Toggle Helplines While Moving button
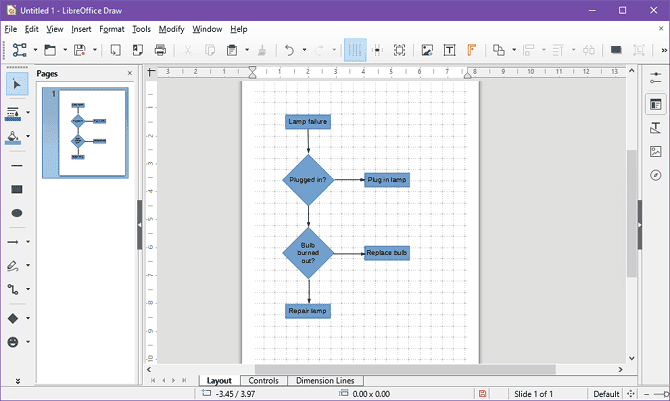Viewport: 670px width, 401px height. [x=377, y=50]
